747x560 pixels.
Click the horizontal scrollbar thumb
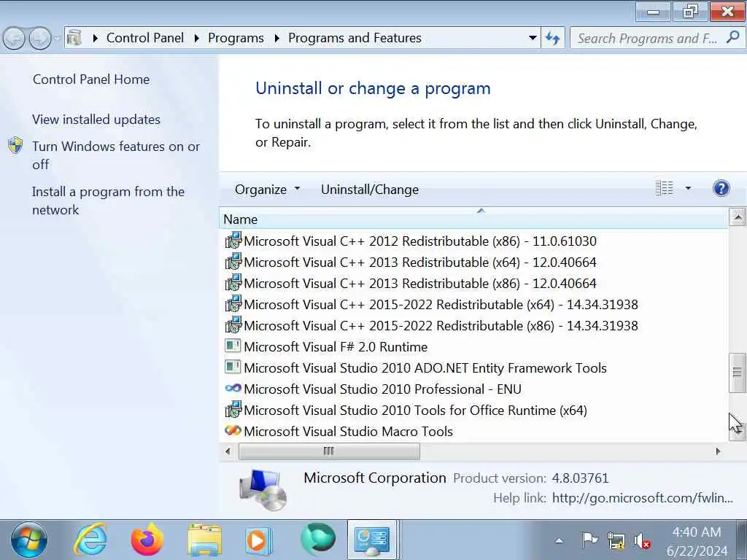tap(329, 451)
